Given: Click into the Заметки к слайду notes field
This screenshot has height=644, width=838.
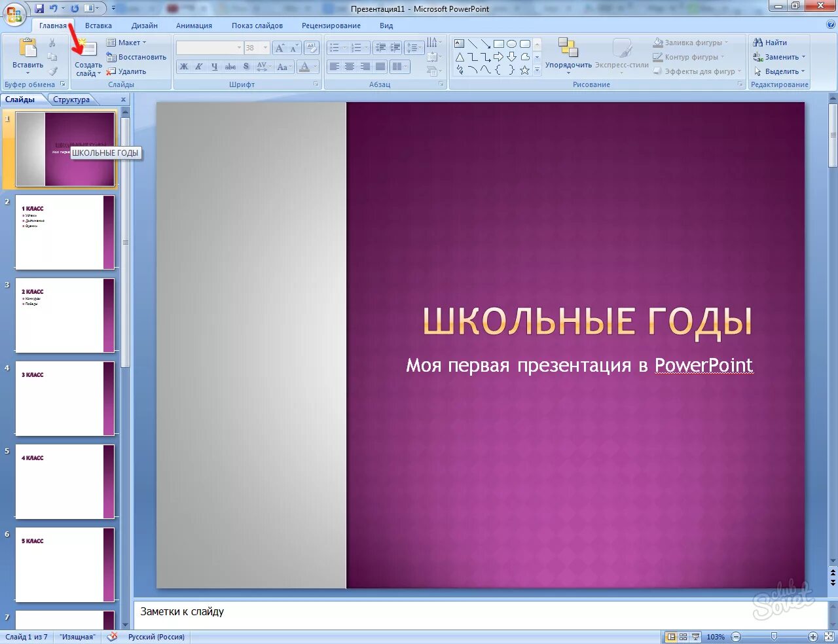Looking at the screenshot, I should [x=481, y=615].
